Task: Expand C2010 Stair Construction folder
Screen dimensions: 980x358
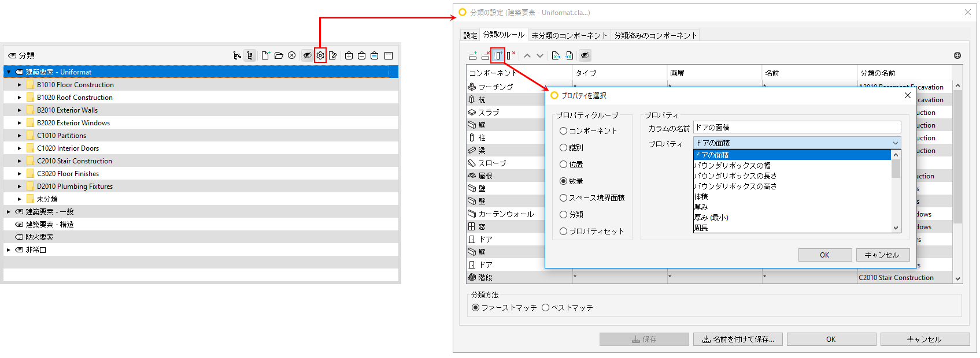Action: click(19, 161)
